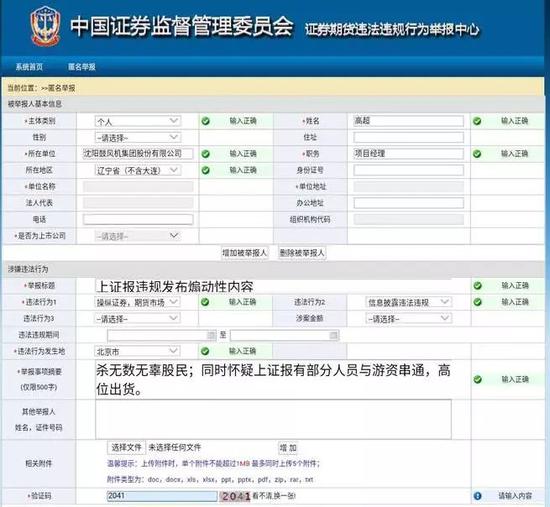This screenshot has height=507, width=550.
Task: Open the 涉案金额 dropdown
Action: click(408, 319)
